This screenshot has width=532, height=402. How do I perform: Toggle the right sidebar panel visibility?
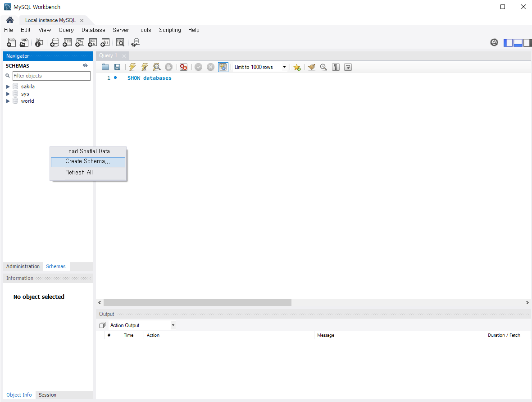coord(527,42)
